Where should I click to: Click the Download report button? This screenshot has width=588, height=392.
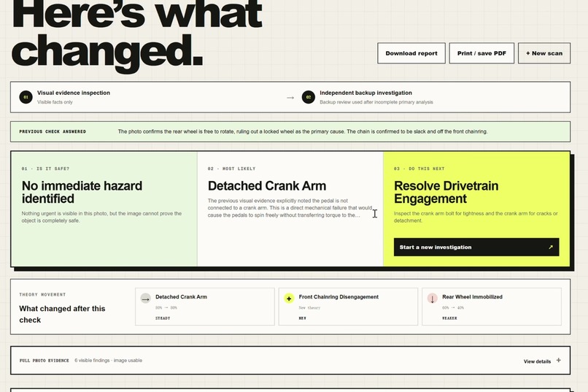pos(411,53)
